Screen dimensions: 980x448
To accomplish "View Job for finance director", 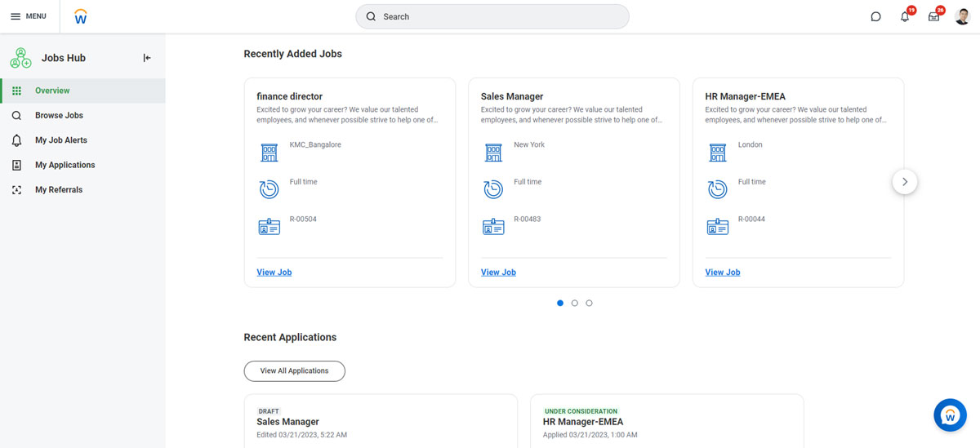I will (274, 273).
